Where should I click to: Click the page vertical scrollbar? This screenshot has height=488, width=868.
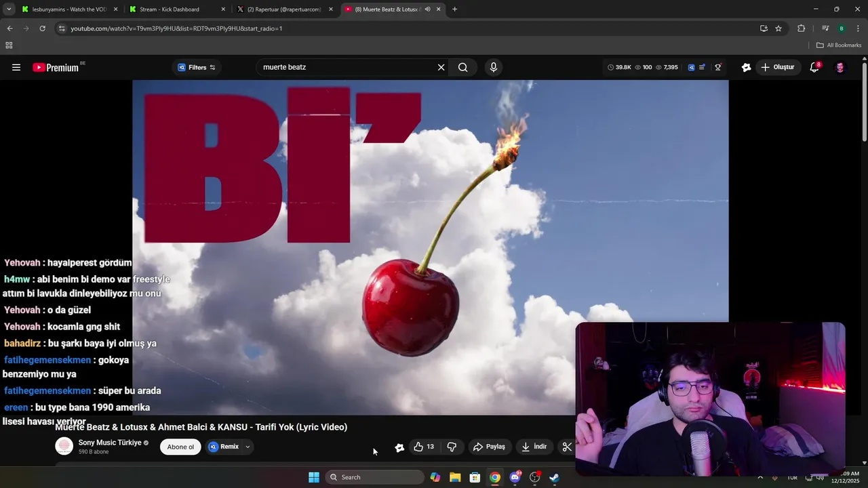(x=864, y=102)
